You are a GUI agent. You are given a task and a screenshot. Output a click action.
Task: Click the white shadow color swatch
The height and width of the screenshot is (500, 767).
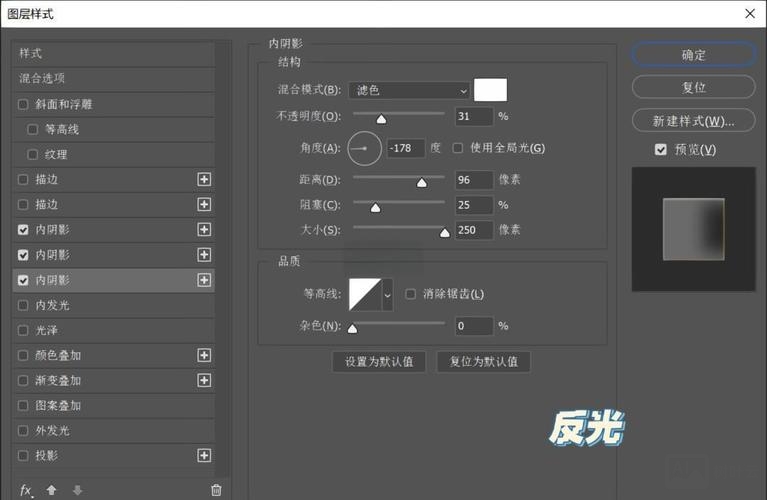pyautogui.click(x=491, y=90)
